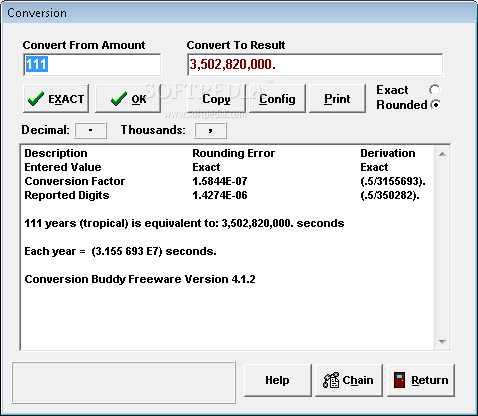Click the empty status box beside Help
The width and height of the screenshot is (478, 416).
click(x=124, y=383)
